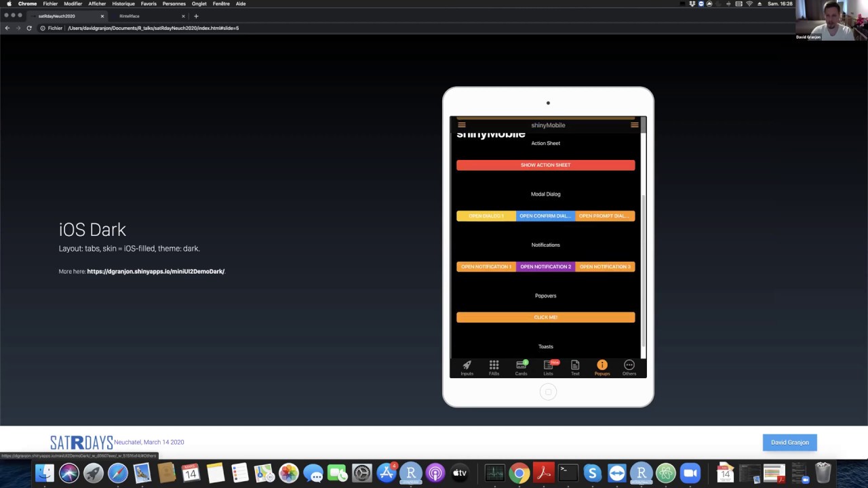Open Skype from the Dock
The width and height of the screenshot is (868, 488).
click(x=593, y=472)
